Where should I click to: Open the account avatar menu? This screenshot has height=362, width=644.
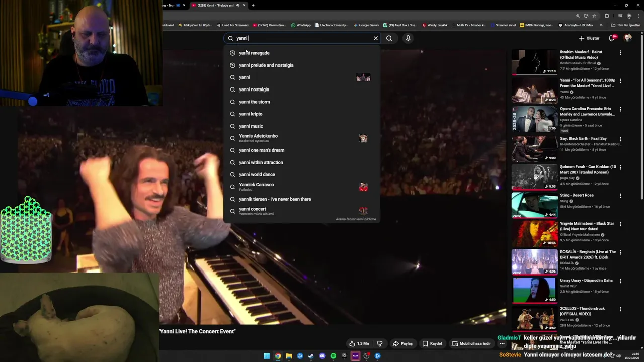point(627,38)
